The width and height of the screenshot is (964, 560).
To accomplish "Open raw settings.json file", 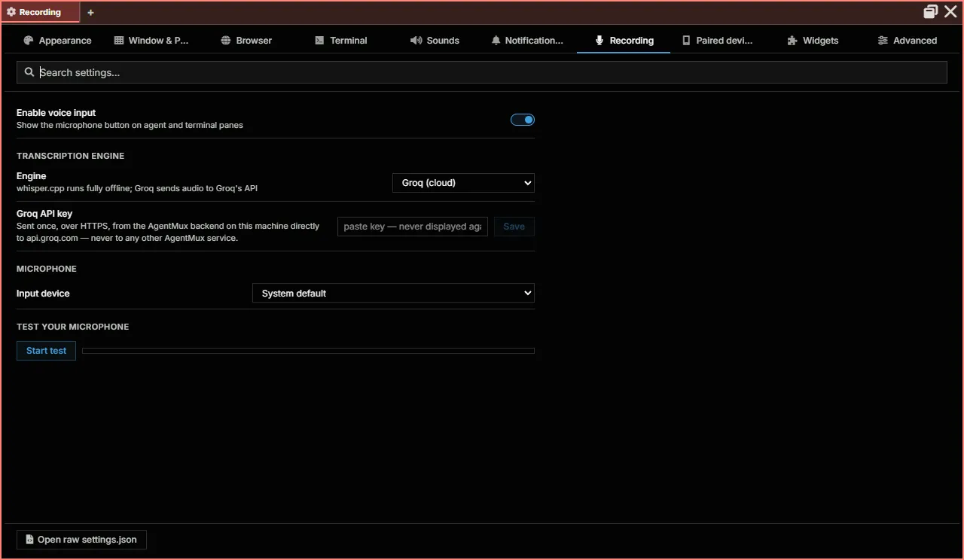I will tap(81, 540).
